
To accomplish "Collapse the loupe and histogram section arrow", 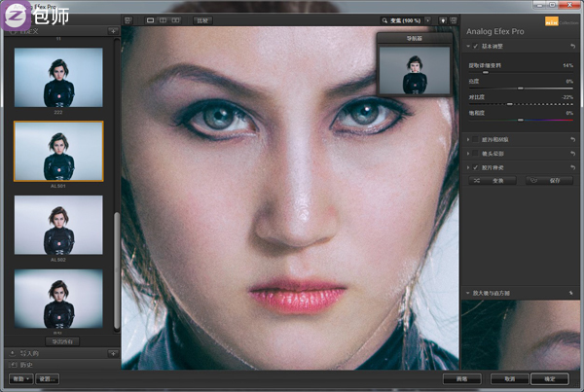I will [468, 293].
